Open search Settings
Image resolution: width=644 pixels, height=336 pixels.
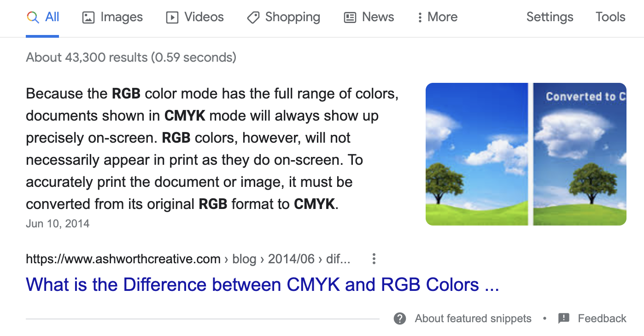tap(550, 17)
